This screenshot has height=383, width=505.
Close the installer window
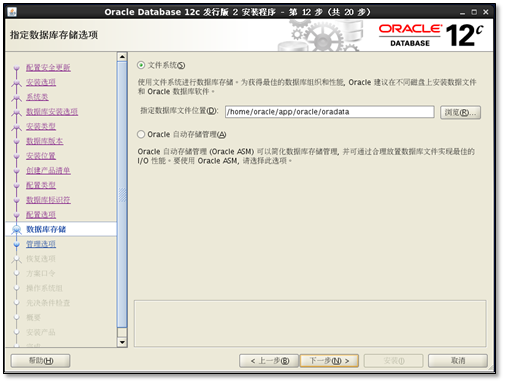(486, 12)
